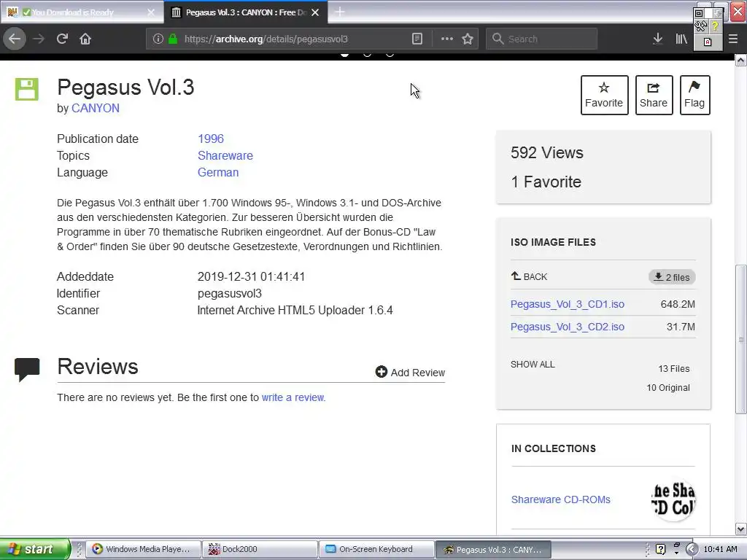
Task: Click the Shareware CD collection thumbnail
Action: [x=673, y=499]
